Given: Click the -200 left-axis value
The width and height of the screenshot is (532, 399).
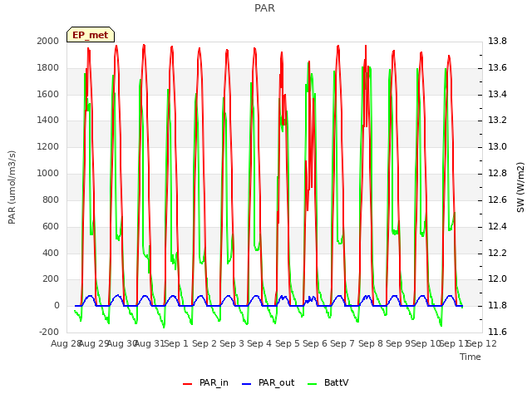Looking at the screenshot, I should click(x=49, y=332).
